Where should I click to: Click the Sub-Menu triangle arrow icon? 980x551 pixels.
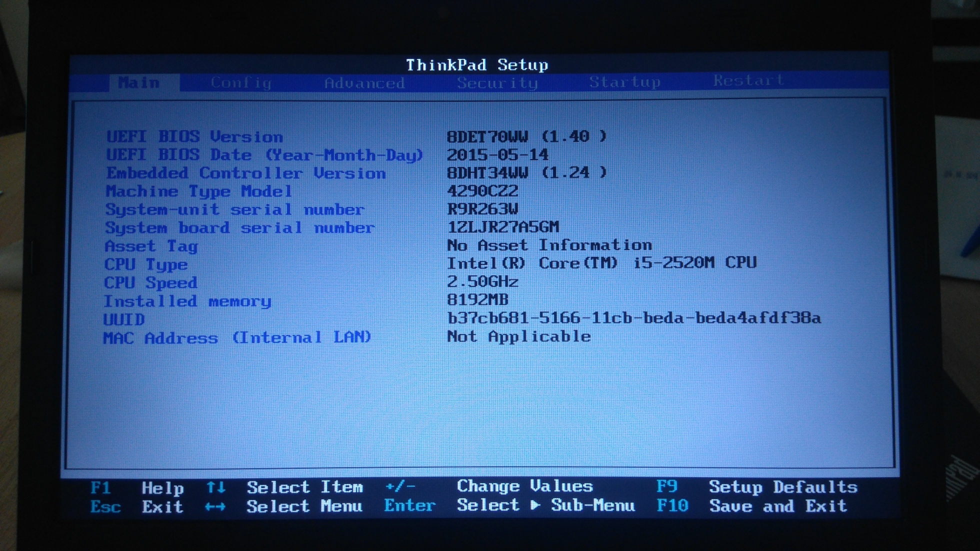(535, 505)
